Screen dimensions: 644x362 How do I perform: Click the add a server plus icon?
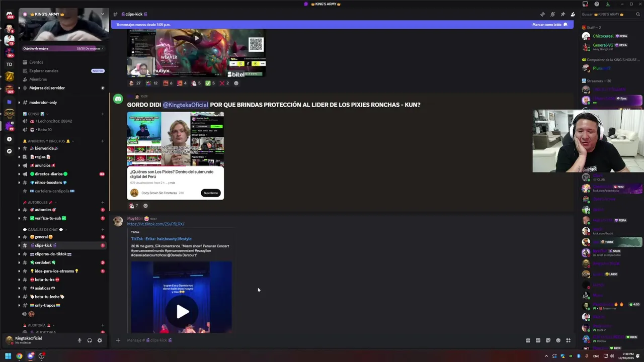click(9, 139)
